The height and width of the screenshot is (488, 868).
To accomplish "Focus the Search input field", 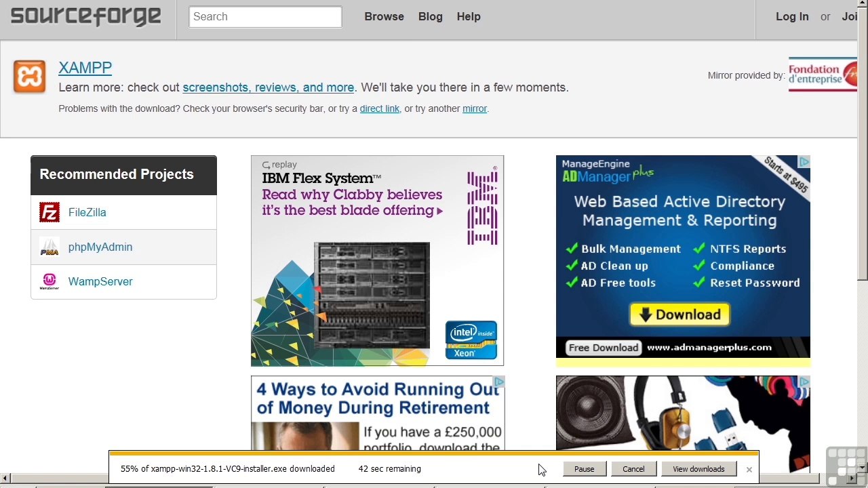I will point(265,17).
